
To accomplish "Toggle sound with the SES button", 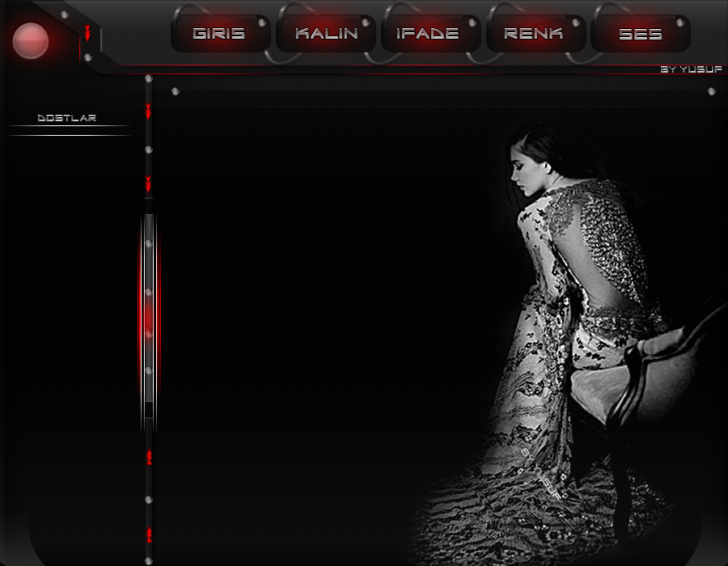I will point(640,34).
